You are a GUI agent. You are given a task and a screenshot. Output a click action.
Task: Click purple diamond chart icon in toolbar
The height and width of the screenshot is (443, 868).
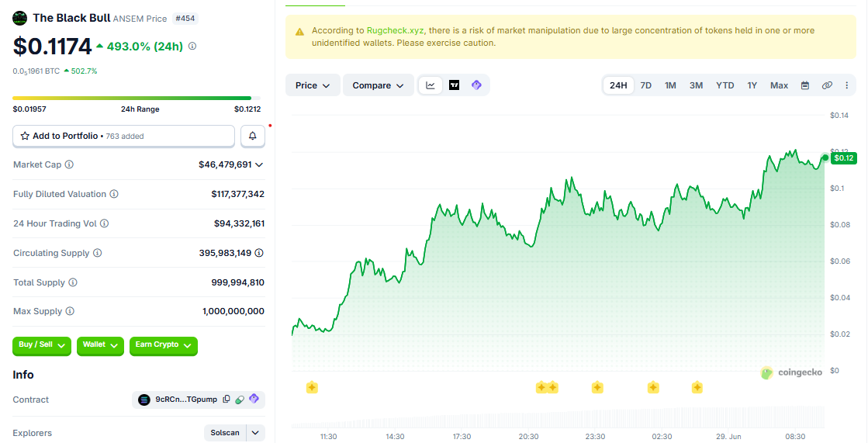[476, 85]
